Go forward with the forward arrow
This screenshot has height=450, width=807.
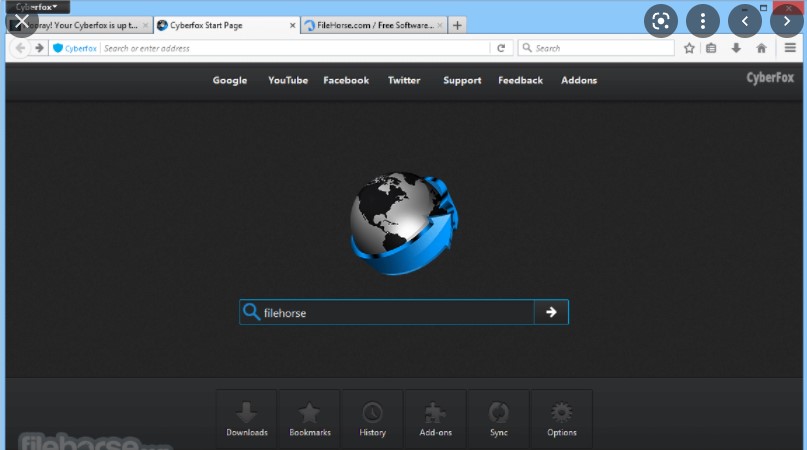[39, 48]
